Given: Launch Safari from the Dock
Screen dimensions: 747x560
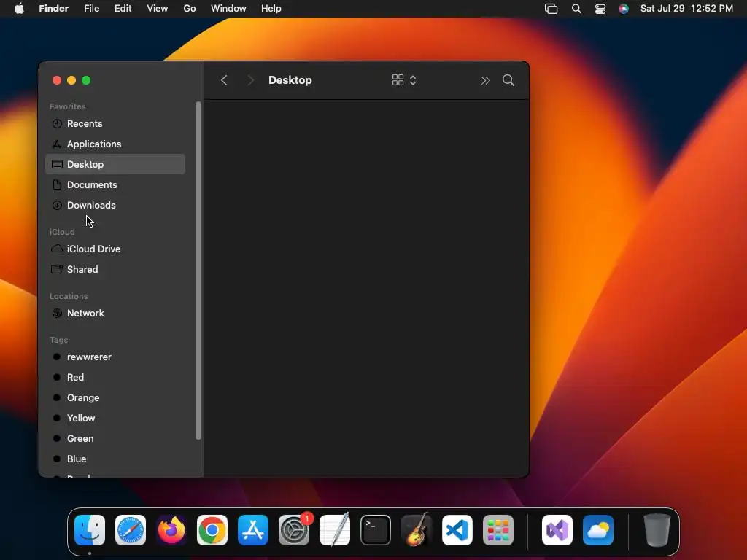Looking at the screenshot, I should click(131, 530).
